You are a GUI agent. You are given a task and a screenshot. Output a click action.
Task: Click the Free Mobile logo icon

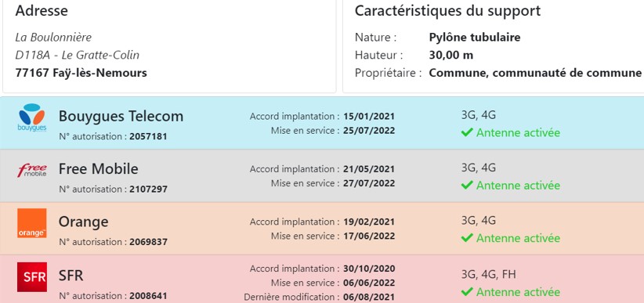click(x=31, y=170)
